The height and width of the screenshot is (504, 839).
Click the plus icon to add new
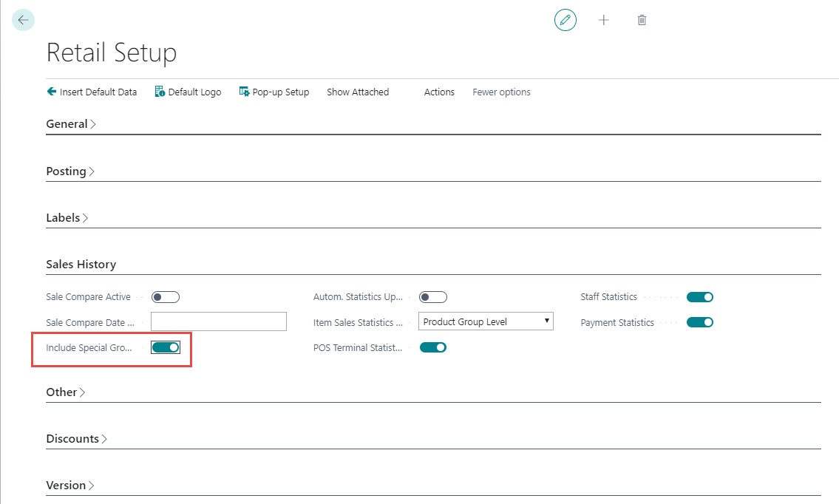click(x=604, y=20)
